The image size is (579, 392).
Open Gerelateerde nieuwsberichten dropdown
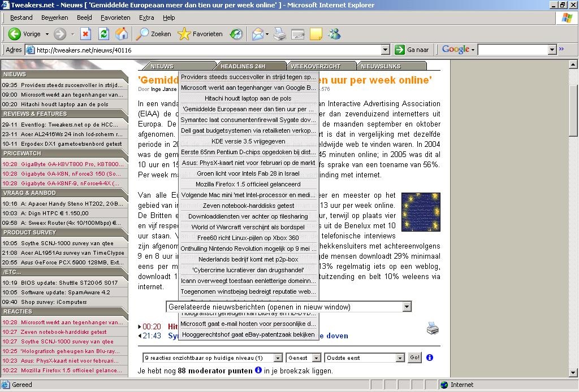407,307
